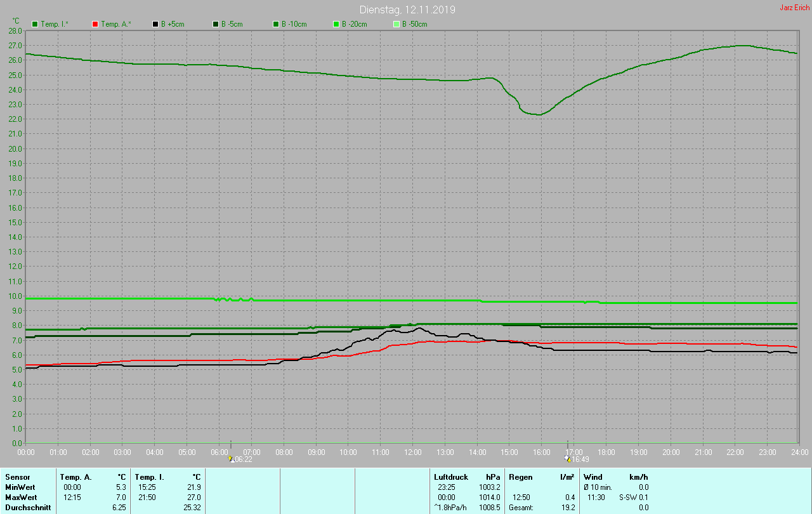Click the 'MinWert' row label
Image resolution: width=812 pixels, height=514 pixels.
20,487
